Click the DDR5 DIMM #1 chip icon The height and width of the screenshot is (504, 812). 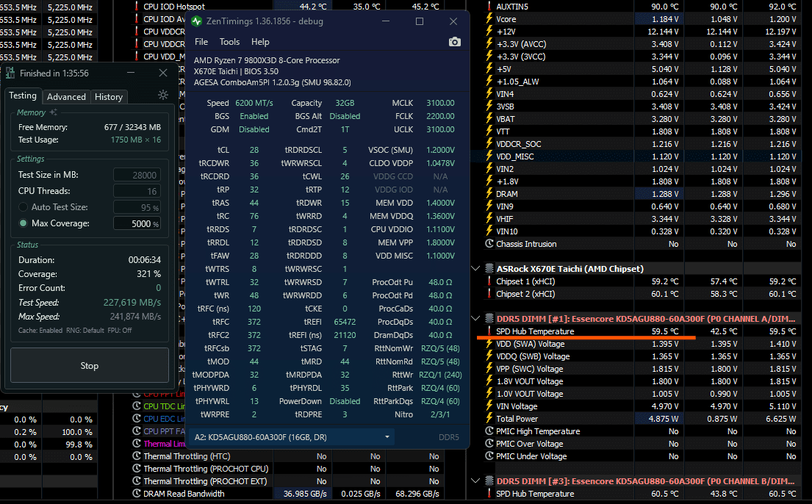point(489,319)
